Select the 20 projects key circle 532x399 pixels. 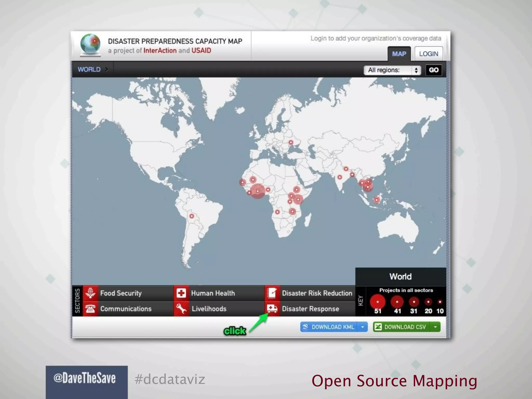tap(428, 302)
